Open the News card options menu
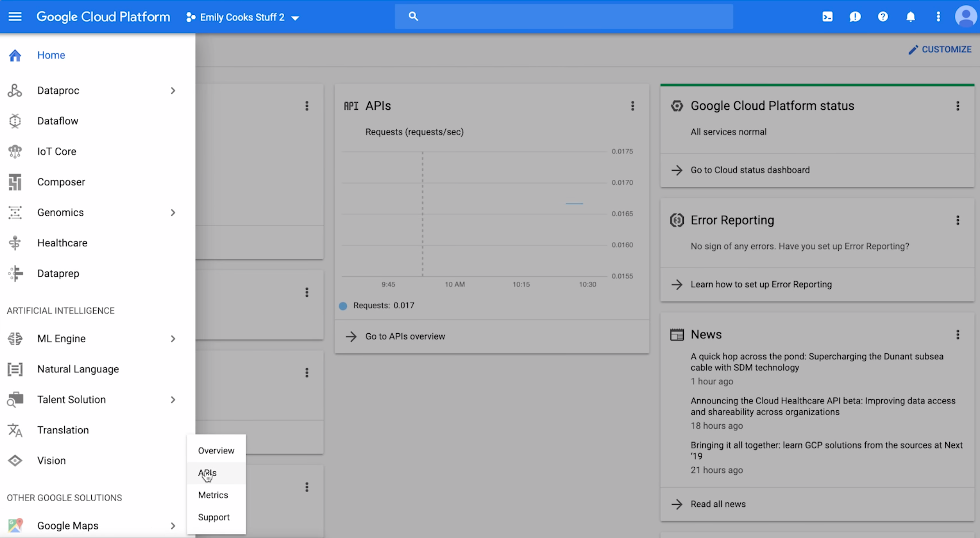The width and height of the screenshot is (980, 538). 957,335
